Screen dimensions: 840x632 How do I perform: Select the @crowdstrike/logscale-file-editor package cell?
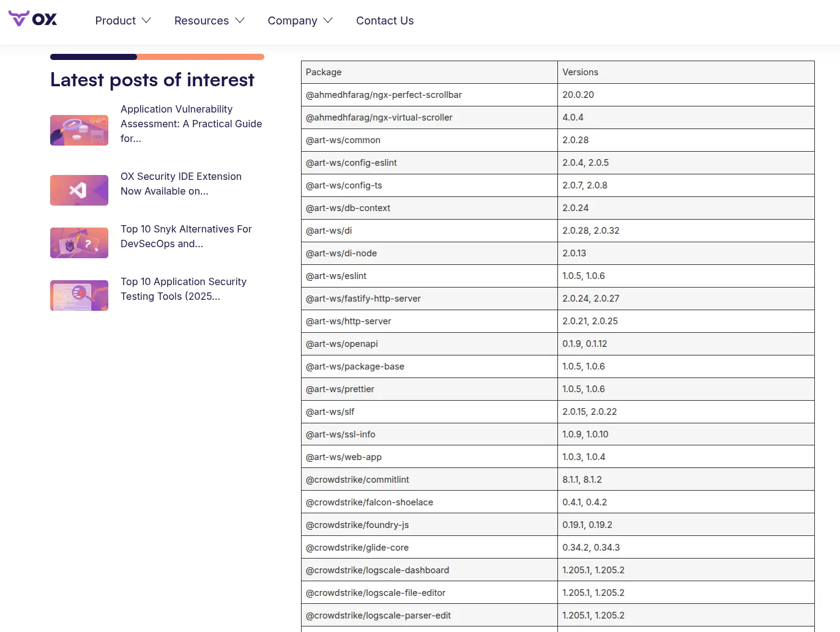point(429,593)
